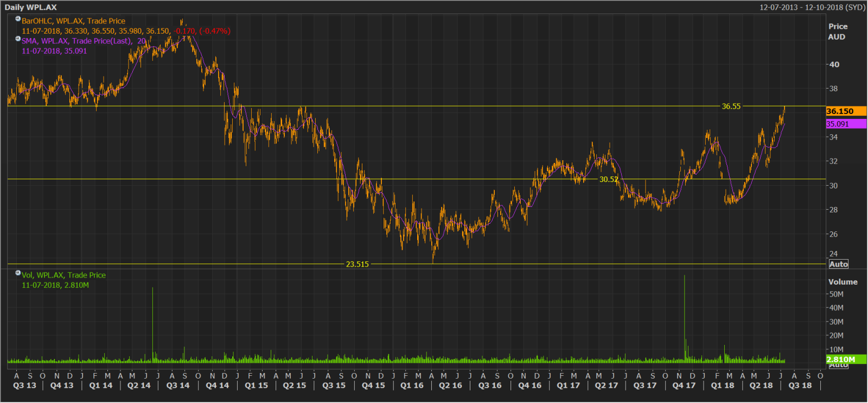The width and height of the screenshot is (868, 403).
Task: Click the 26 label on price axis
Action: (833, 234)
